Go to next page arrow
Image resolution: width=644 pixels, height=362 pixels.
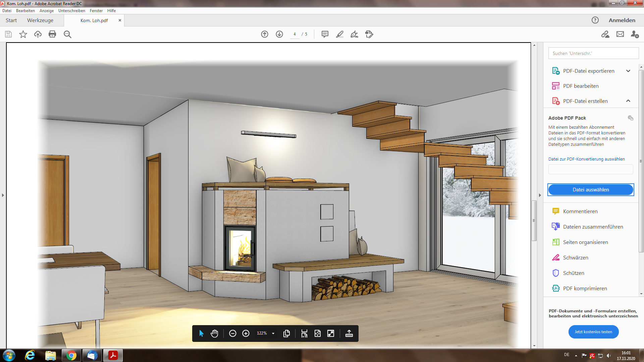[x=279, y=34]
